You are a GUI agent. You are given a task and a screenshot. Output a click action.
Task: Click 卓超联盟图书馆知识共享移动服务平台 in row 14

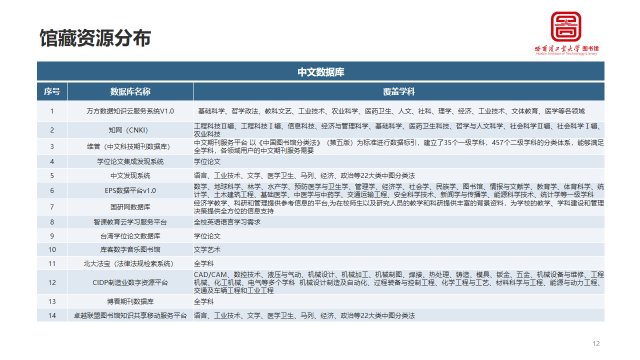[130, 316]
